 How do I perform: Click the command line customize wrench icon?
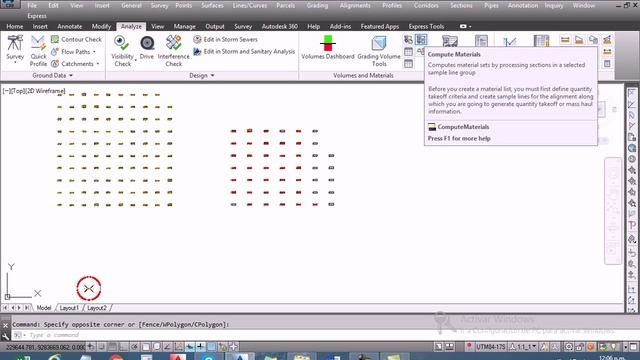(5, 336)
